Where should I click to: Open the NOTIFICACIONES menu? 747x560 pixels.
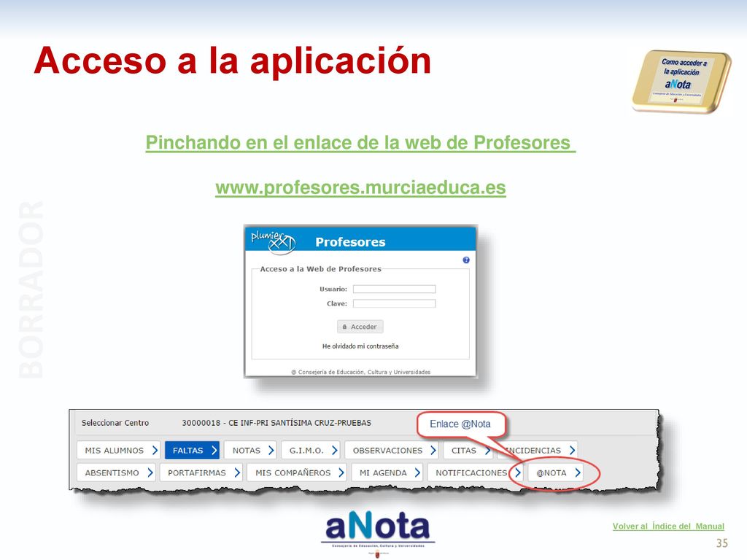tap(475, 472)
